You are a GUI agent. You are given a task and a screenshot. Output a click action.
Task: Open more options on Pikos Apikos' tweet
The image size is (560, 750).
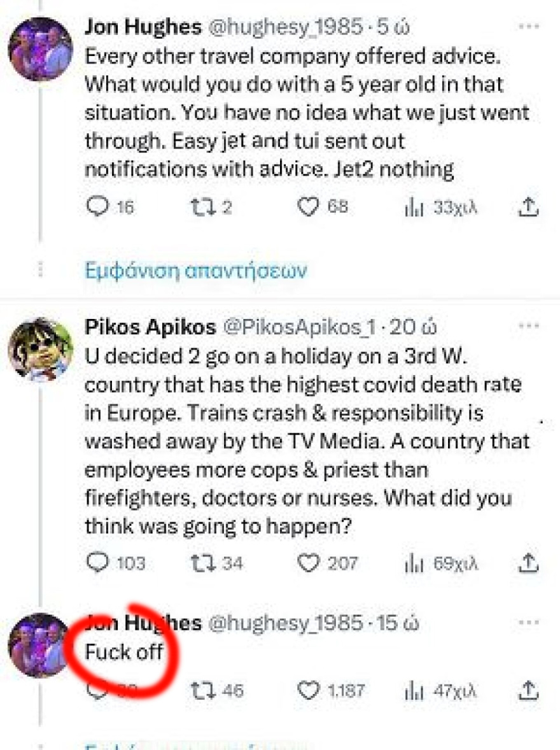pyautogui.click(x=529, y=327)
